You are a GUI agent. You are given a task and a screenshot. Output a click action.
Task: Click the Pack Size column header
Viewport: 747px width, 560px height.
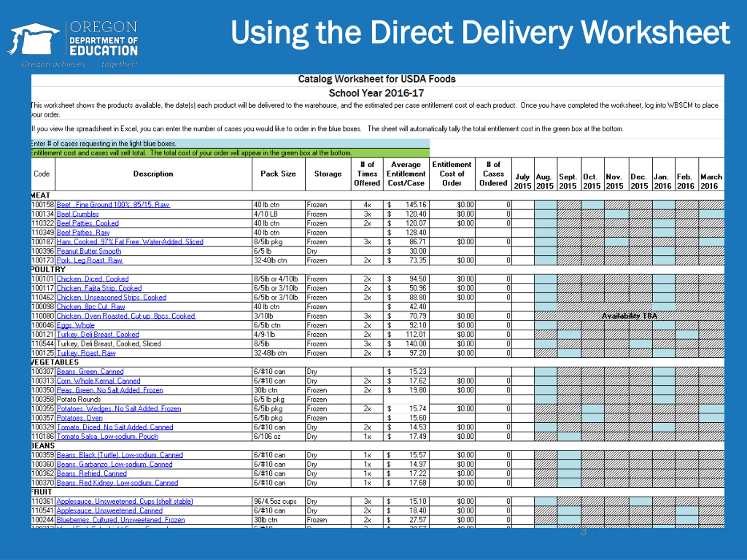[x=278, y=174]
